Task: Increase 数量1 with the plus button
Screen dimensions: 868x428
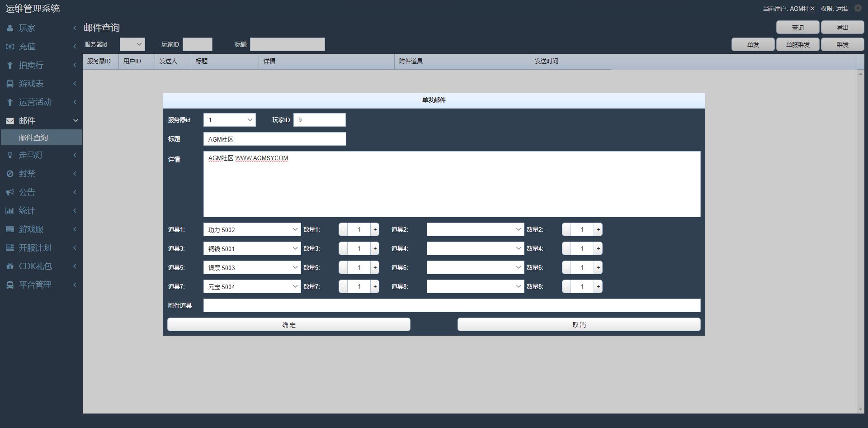Action: click(375, 230)
